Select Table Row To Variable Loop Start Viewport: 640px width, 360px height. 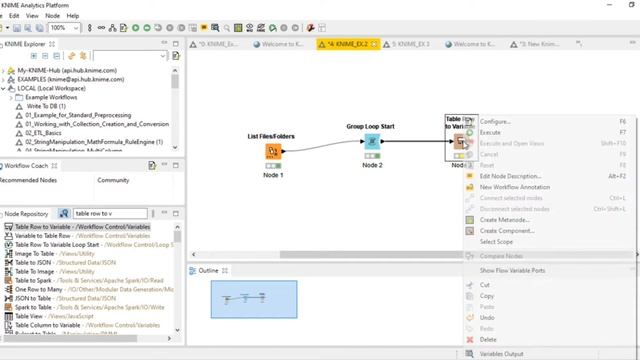(x=89, y=244)
